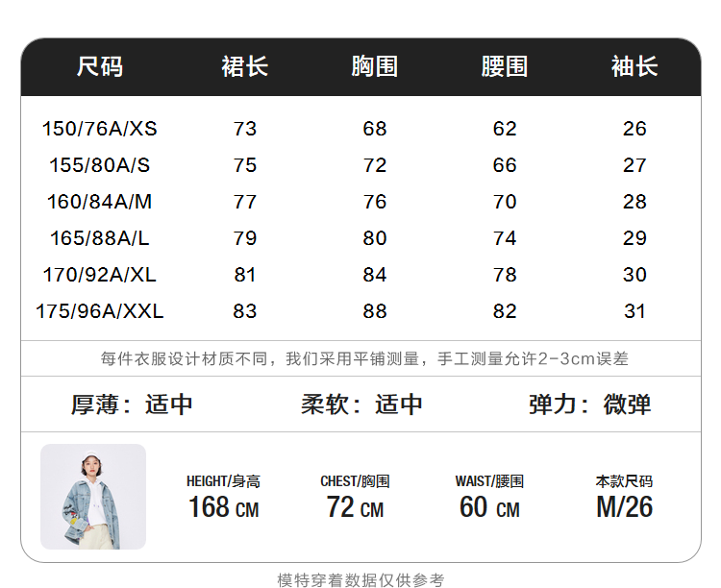The image size is (721, 588).
Task: Click the model photo thumbnail
Action: [x=93, y=497]
